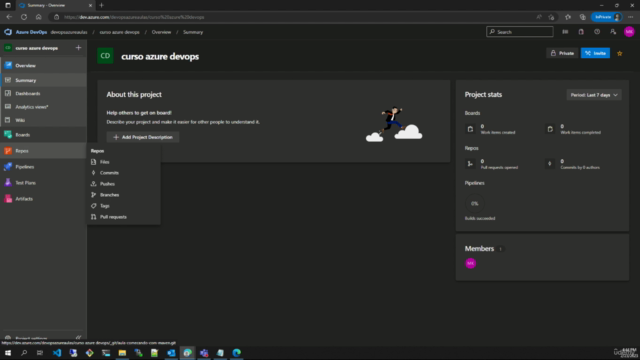Click the 0% builds succeeded indicator

474,203
